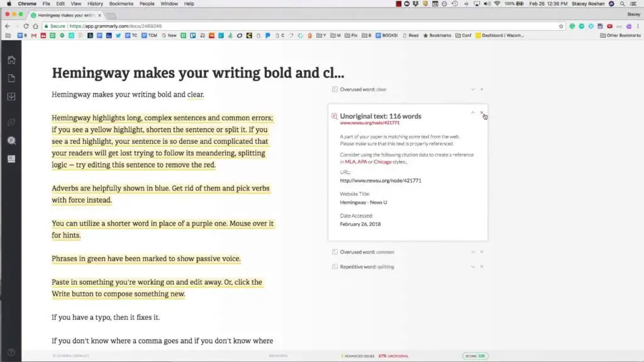Click Advanced Issues in bottom bar

pyautogui.click(x=358, y=356)
